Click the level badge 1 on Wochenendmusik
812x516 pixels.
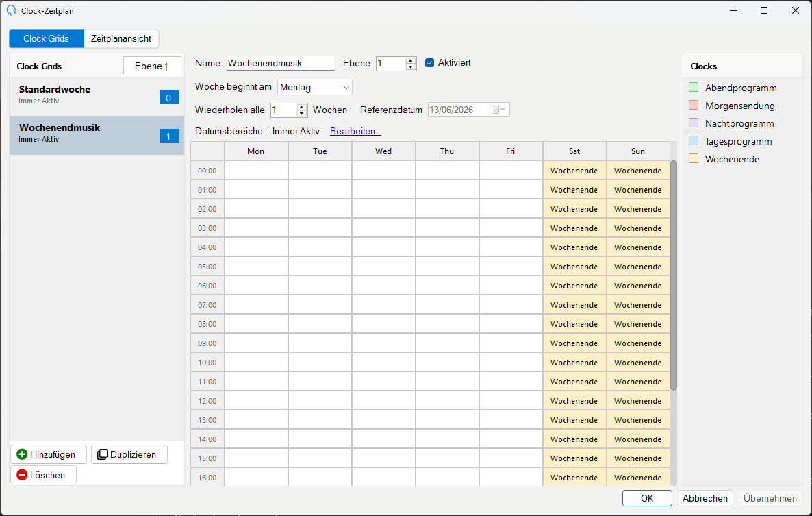pos(169,136)
